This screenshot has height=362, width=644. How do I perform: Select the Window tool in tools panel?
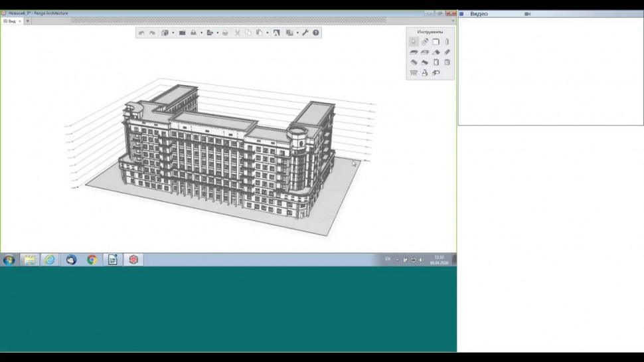[x=447, y=62]
